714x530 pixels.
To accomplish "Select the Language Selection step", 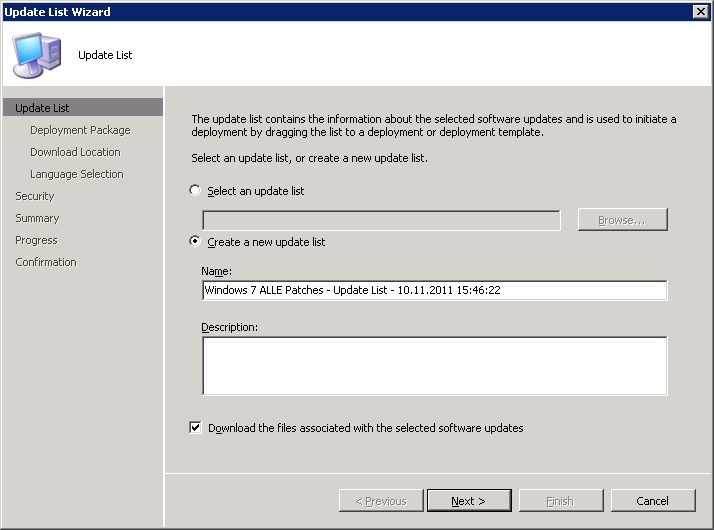I will (x=76, y=174).
